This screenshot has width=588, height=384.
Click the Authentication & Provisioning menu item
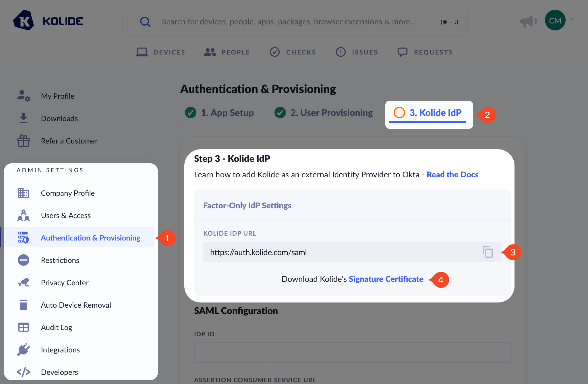pyautogui.click(x=90, y=237)
